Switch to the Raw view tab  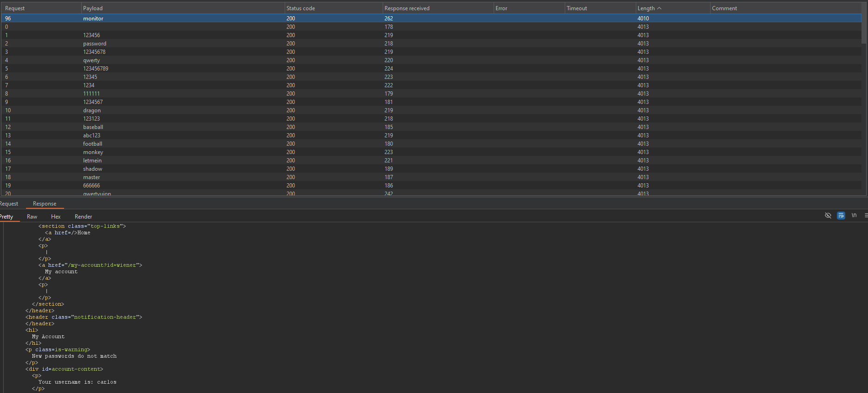32,217
